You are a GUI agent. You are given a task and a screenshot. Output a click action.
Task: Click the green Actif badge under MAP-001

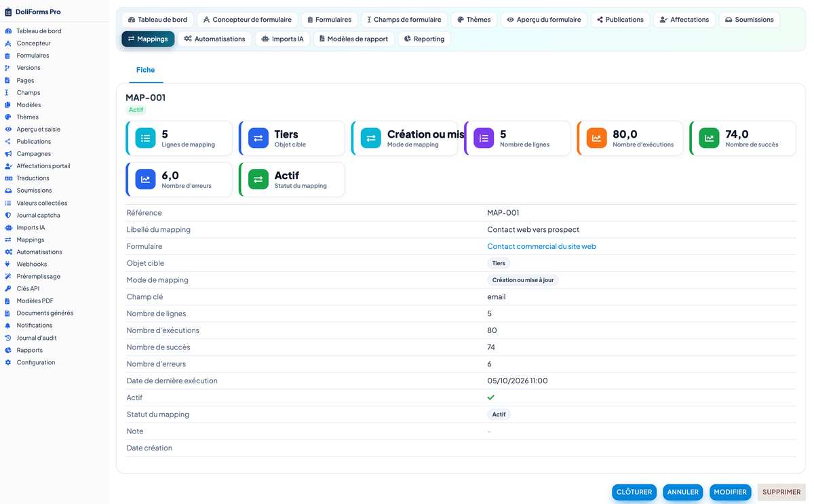pos(136,110)
